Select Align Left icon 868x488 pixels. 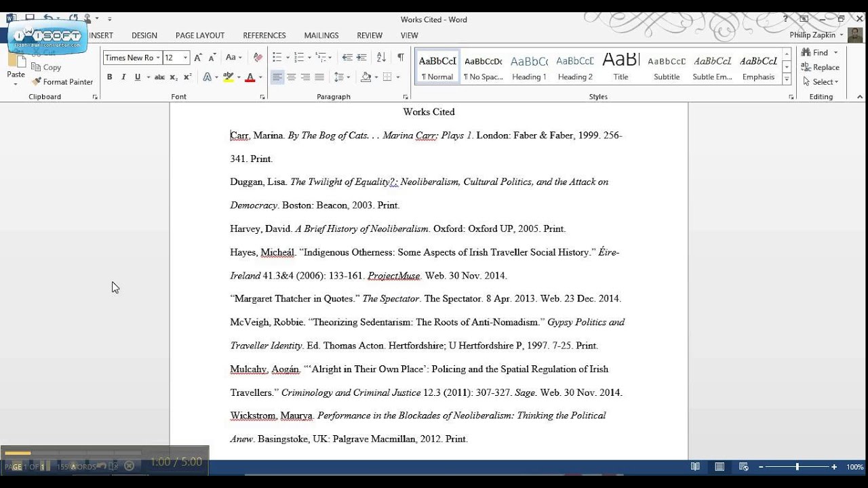pos(277,77)
